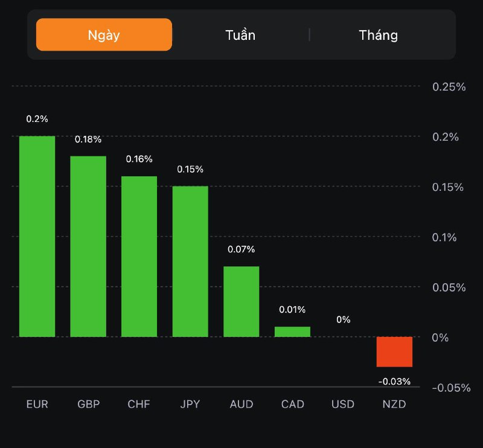Select the CHF bar in chart
The image size is (483, 448).
pyautogui.click(x=139, y=256)
